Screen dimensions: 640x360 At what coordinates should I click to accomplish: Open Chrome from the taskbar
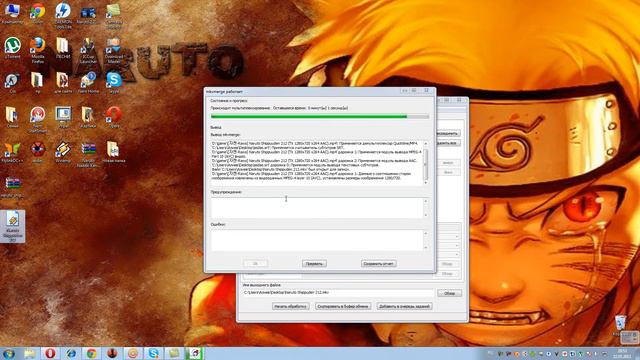[x=91, y=353]
